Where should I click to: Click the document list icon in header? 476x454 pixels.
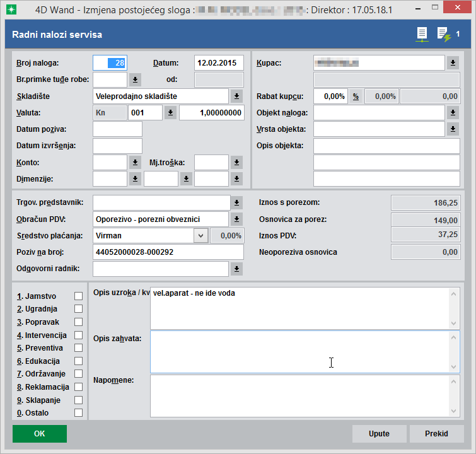[x=422, y=34]
